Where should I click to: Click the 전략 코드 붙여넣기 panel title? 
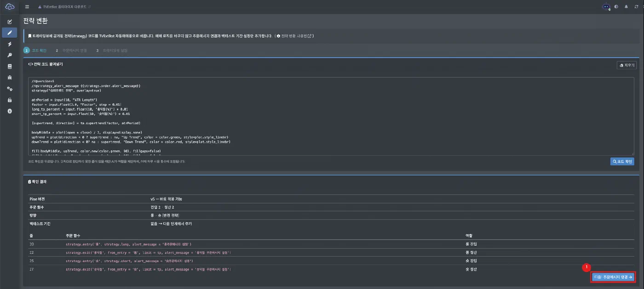pos(46,64)
